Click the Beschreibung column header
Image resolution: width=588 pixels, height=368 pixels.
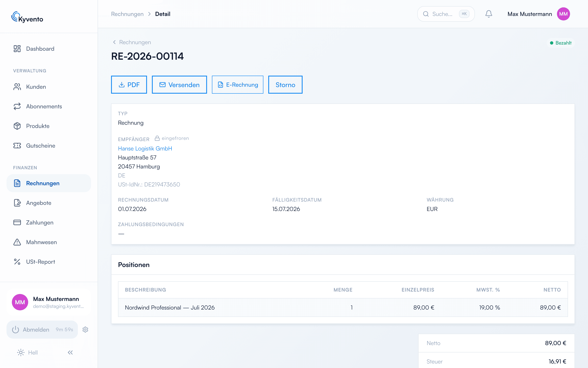click(x=145, y=290)
